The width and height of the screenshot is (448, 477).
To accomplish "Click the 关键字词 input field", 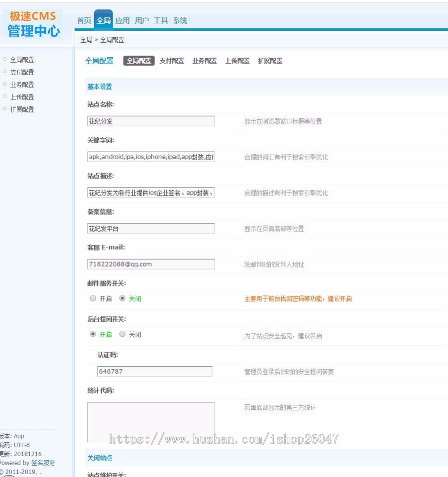I will pyautogui.click(x=151, y=157).
